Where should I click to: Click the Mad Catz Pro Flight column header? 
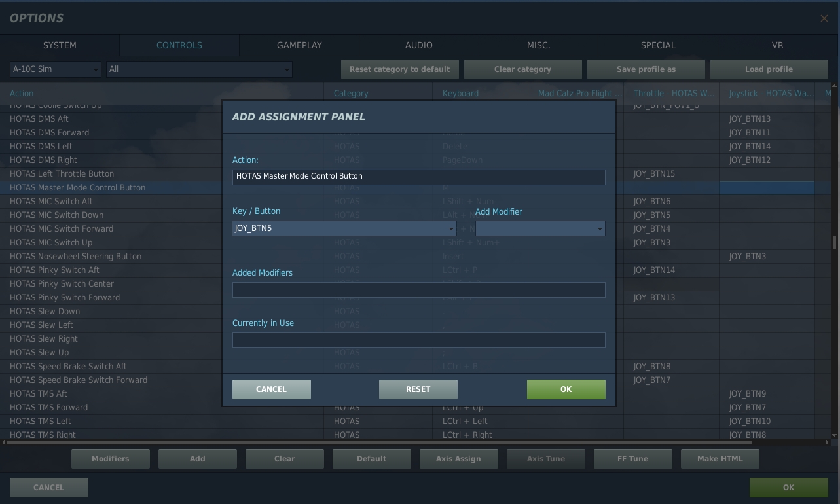[576, 93]
